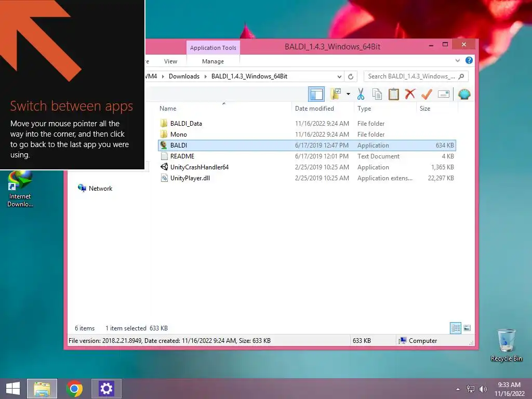532x399 pixels.
Task: Click the clipboard Paste icon
Action: pos(394,94)
